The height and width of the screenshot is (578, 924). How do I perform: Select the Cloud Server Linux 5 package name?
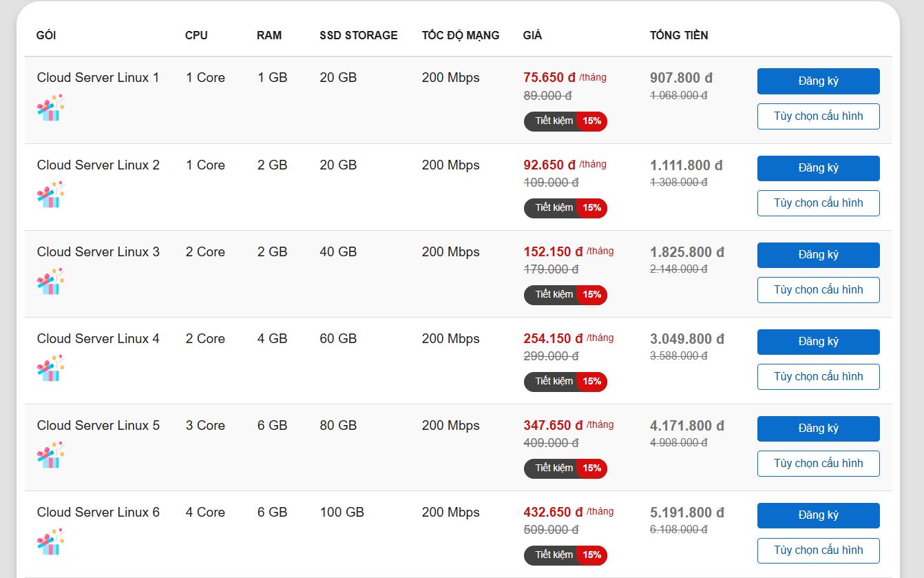click(98, 426)
